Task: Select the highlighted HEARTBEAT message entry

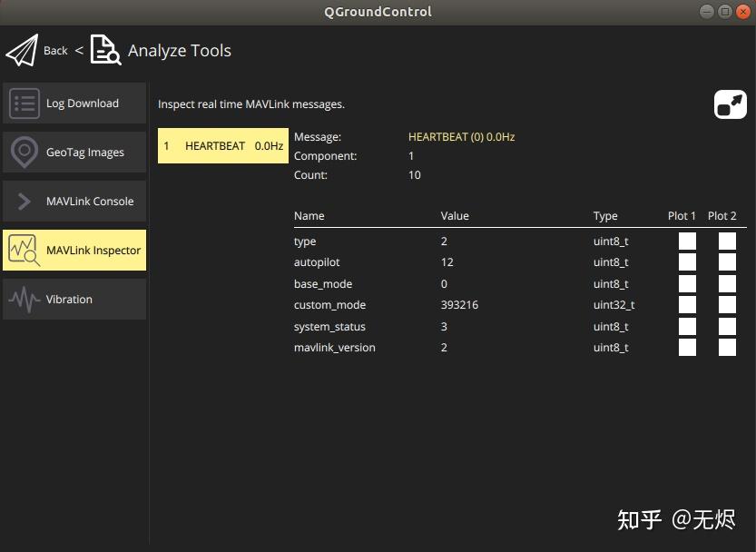Action: pos(222,145)
